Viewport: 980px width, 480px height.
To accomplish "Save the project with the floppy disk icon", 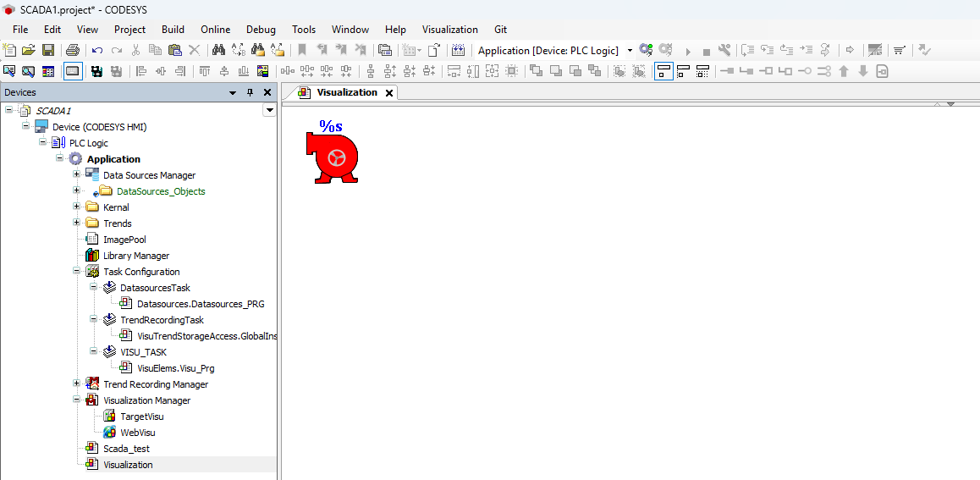I will pyautogui.click(x=48, y=50).
